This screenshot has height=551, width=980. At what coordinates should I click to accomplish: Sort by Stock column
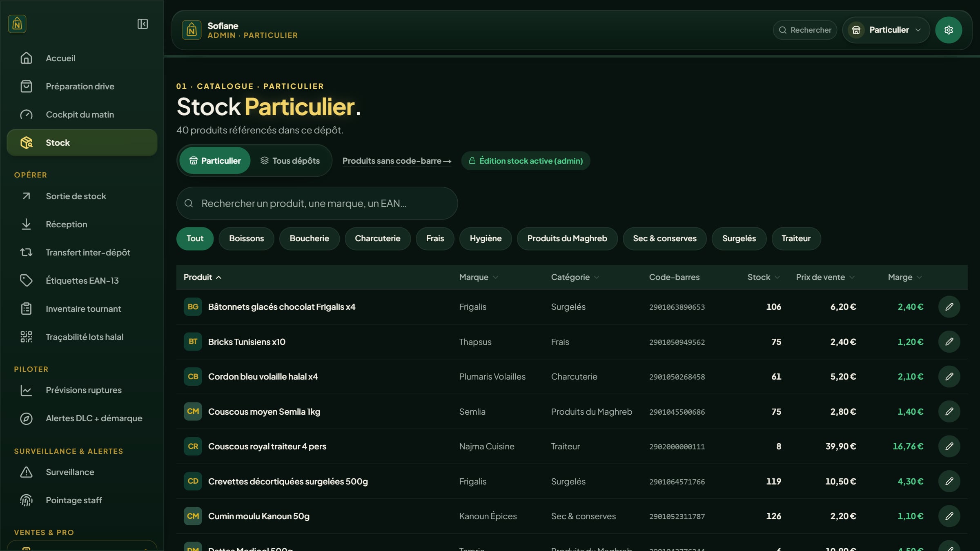[764, 277]
